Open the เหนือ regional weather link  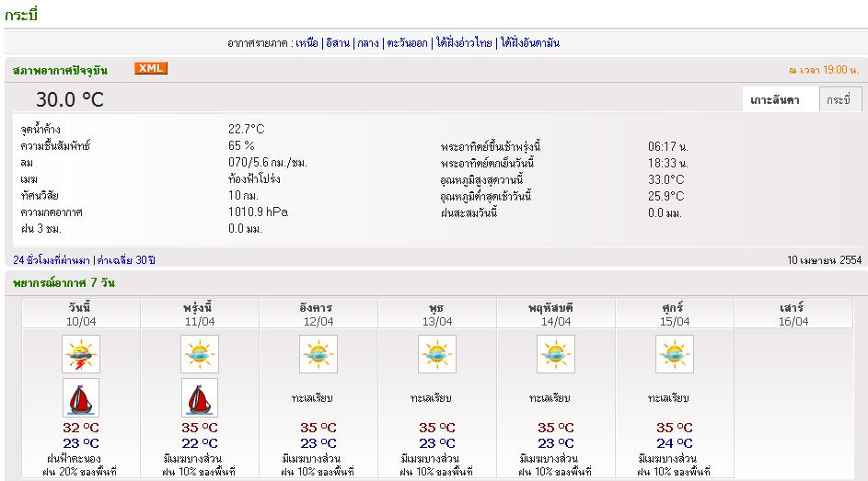point(307,43)
